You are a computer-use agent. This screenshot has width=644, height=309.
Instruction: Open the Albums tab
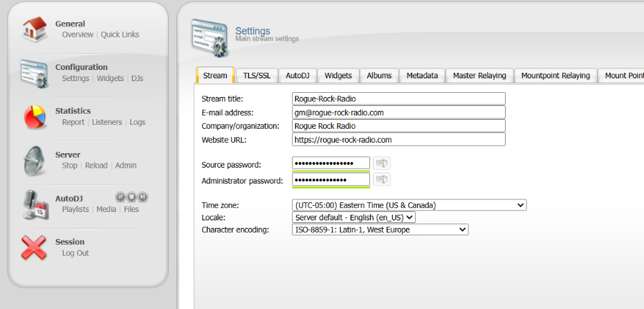point(379,76)
